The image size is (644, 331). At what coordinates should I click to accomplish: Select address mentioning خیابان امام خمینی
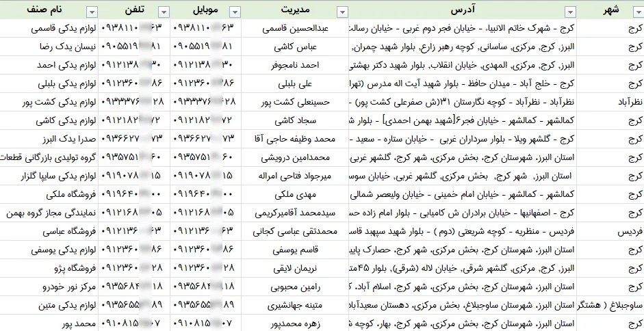coord(463,195)
